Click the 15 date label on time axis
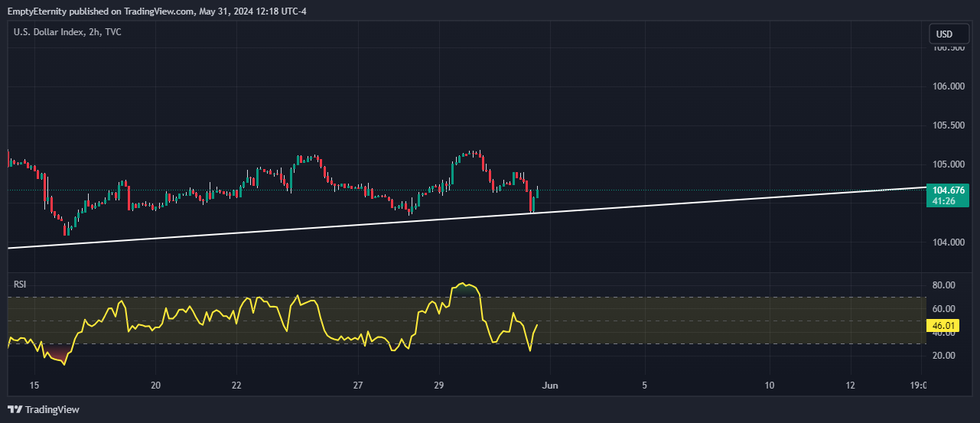 pyautogui.click(x=34, y=385)
